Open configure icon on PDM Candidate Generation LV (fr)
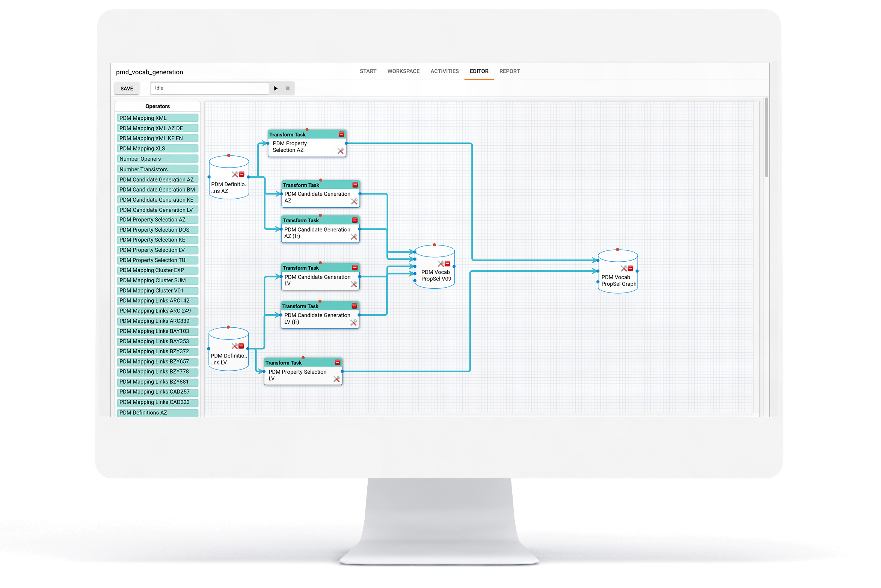The height and width of the screenshot is (588, 881). point(353,322)
